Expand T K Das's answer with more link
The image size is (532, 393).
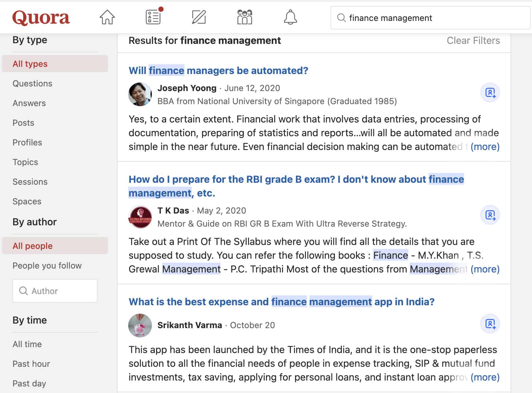pos(486,269)
